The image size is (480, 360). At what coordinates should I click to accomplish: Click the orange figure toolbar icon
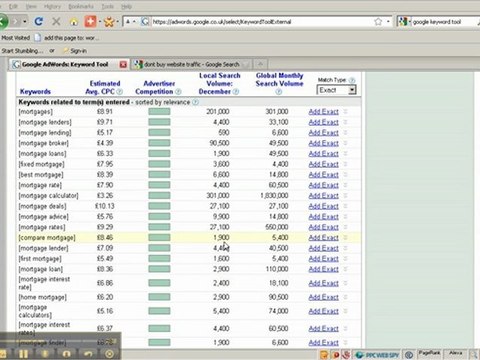click(x=109, y=22)
